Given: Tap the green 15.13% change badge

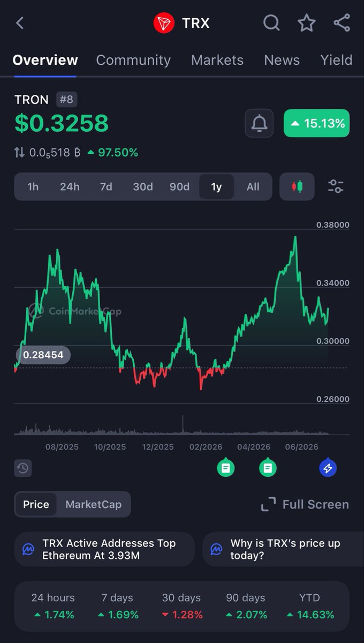Looking at the screenshot, I should [x=316, y=123].
